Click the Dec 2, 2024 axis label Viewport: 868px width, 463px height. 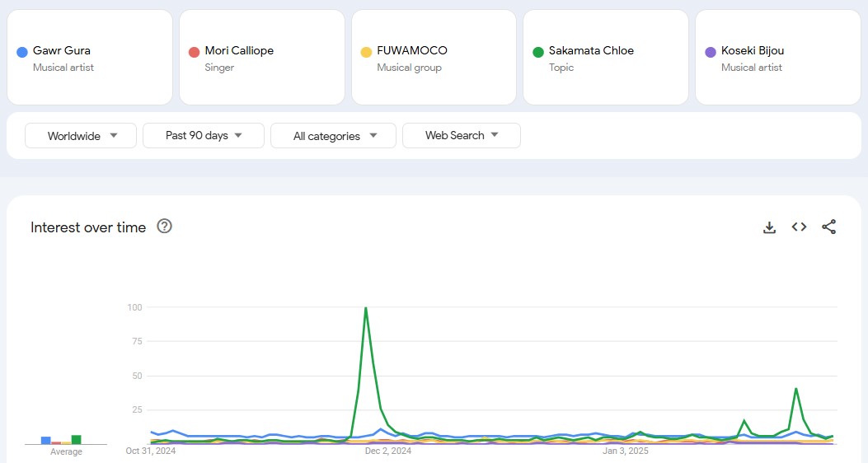[388, 451]
